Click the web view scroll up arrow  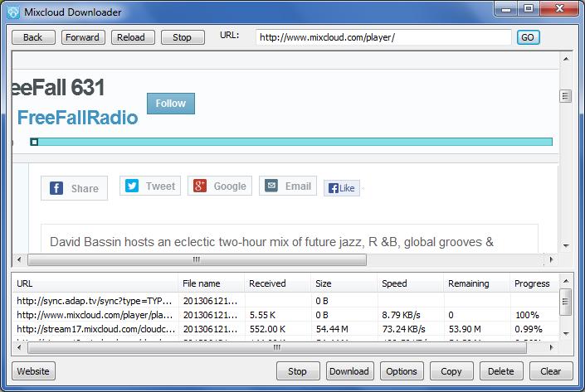point(566,59)
